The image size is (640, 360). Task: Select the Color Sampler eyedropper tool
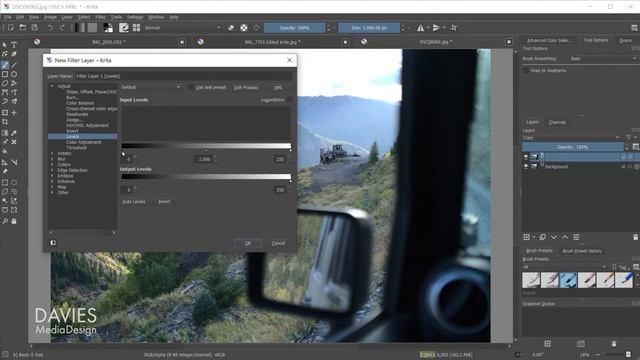pyautogui.click(x=14, y=133)
